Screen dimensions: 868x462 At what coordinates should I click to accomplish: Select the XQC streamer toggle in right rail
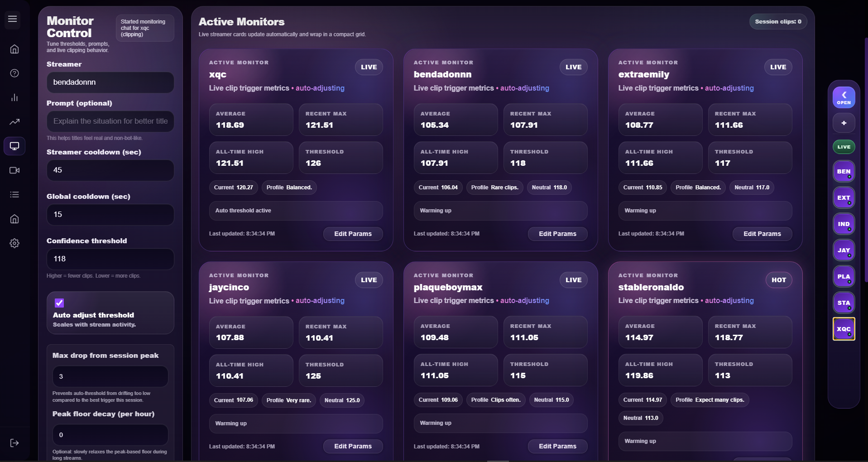pos(844,329)
